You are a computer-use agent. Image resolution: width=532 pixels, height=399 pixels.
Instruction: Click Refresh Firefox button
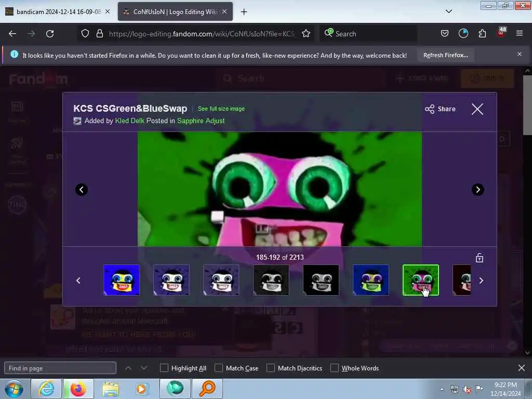(445, 55)
